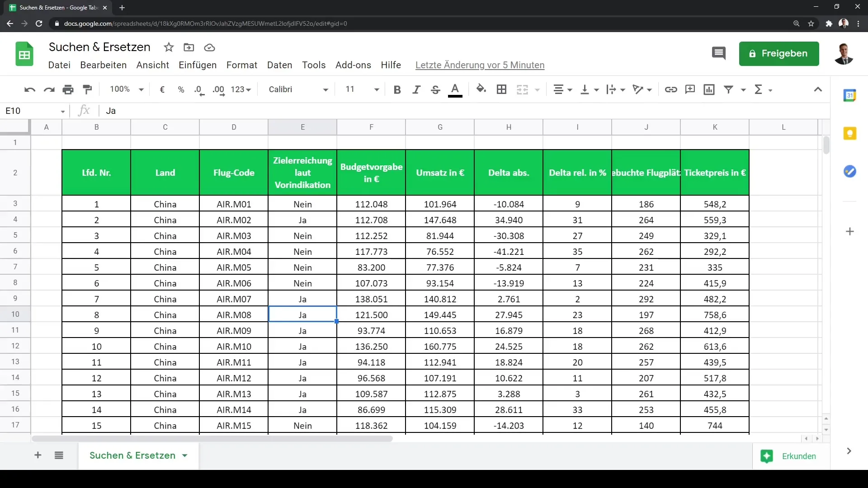868x488 pixels.
Task: Open the Einfügen menu
Action: pos(198,65)
